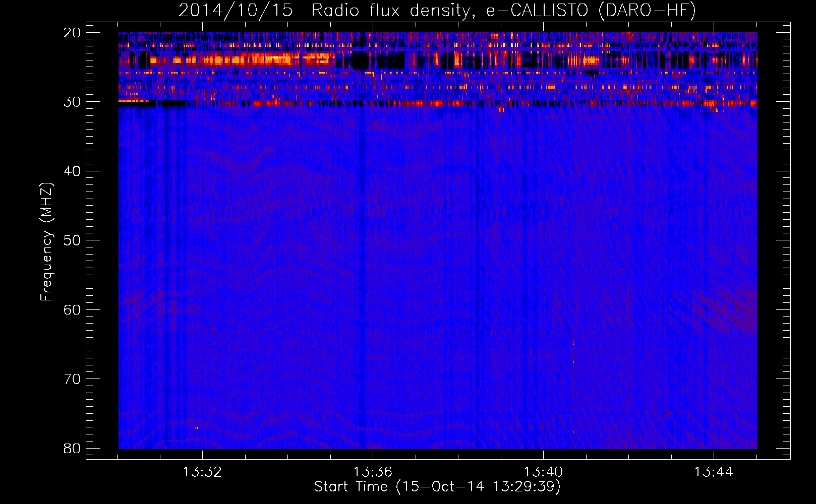
Task: Click the date '2014/10/15' in the title
Action: tap(236, 11)
